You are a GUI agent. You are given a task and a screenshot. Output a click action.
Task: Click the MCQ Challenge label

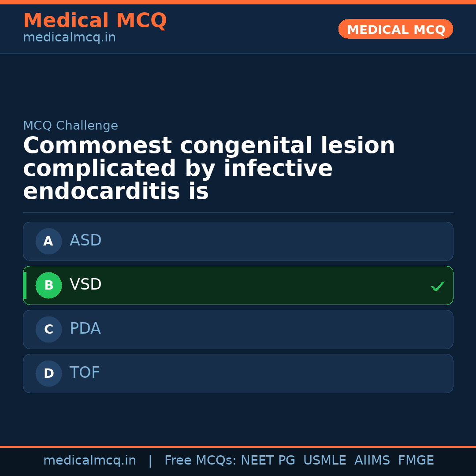point(71,126)
